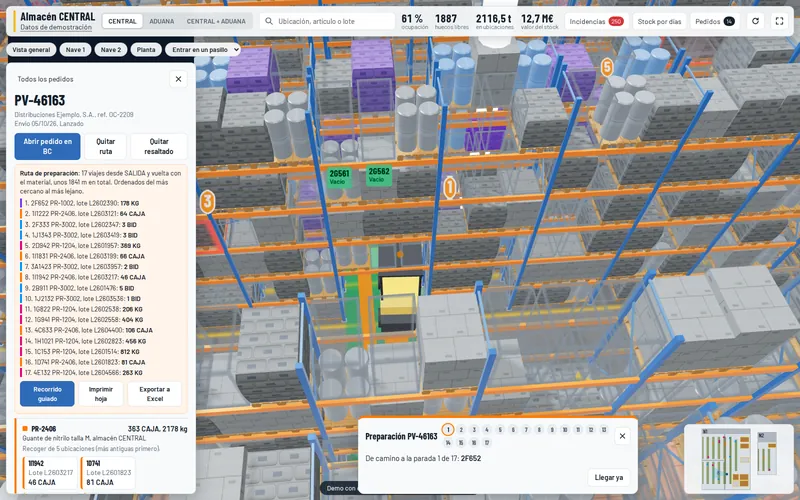Go back to Todos los pedidos
The width and height of the screenshot is (800, 500).
tap(45, 79)
